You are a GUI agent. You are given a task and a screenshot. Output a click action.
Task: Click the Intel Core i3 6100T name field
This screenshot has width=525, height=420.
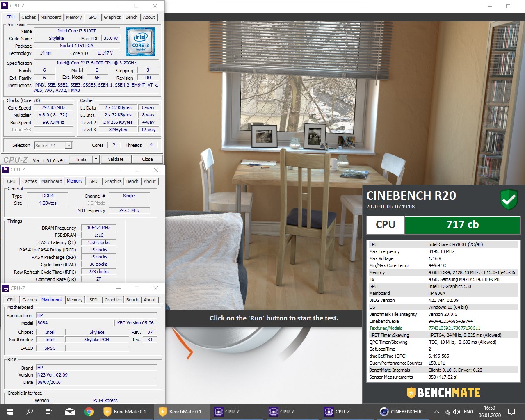[77, 31]
